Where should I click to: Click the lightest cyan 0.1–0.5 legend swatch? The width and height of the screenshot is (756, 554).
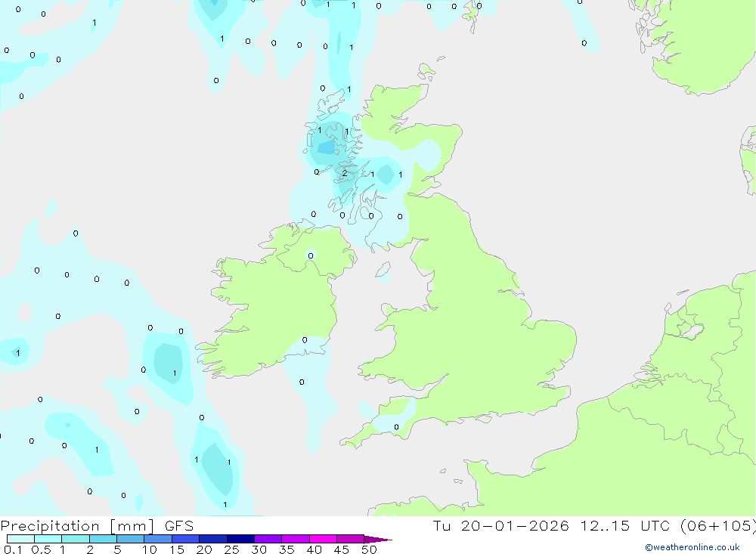(x=20, y=539)
